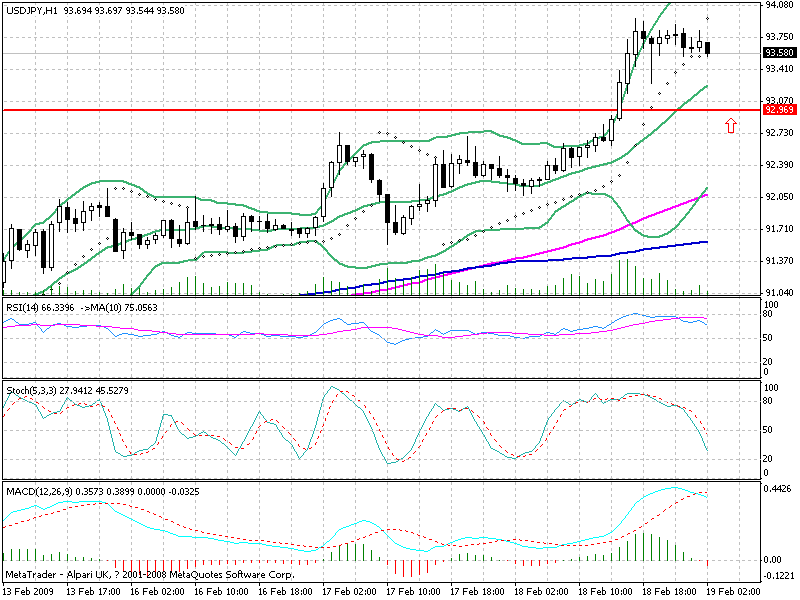Click the 19 Feb 02:00 time axis label
The width and height of the screenshot is (800, 600).
pos(733,591)
